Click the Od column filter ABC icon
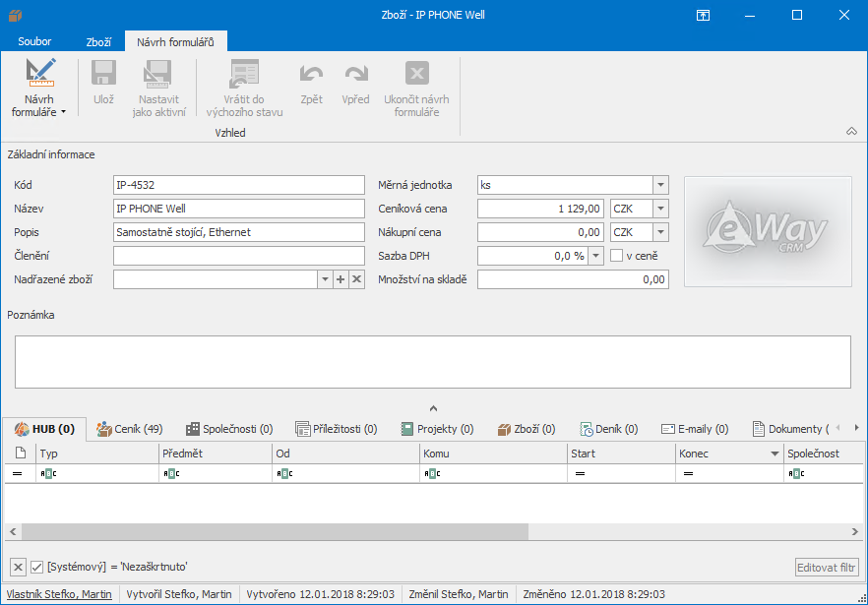Image resolution: width=868 pixels, height=605 pixels. click(x=284, y=474)
